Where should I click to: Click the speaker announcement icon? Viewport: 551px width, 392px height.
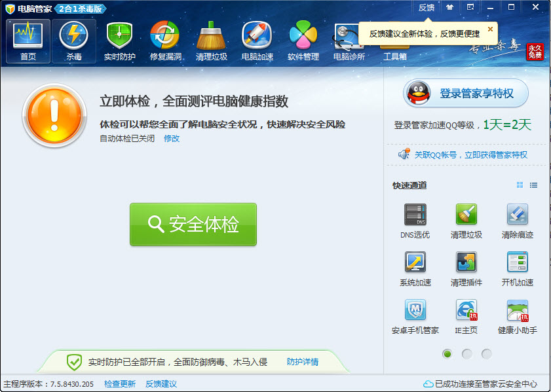404,154
